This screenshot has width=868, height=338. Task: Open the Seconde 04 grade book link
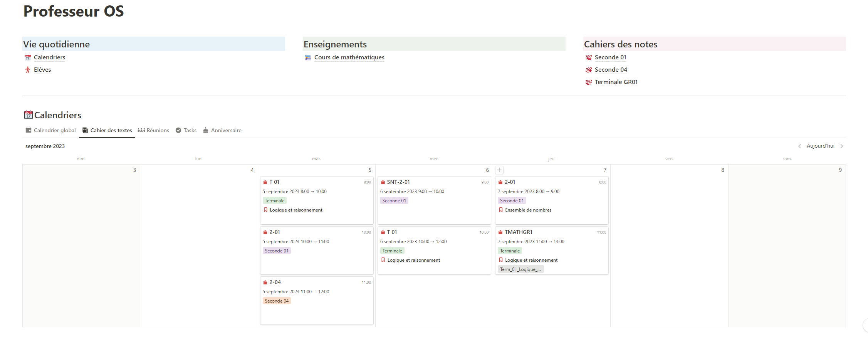(x=611, y=70)
